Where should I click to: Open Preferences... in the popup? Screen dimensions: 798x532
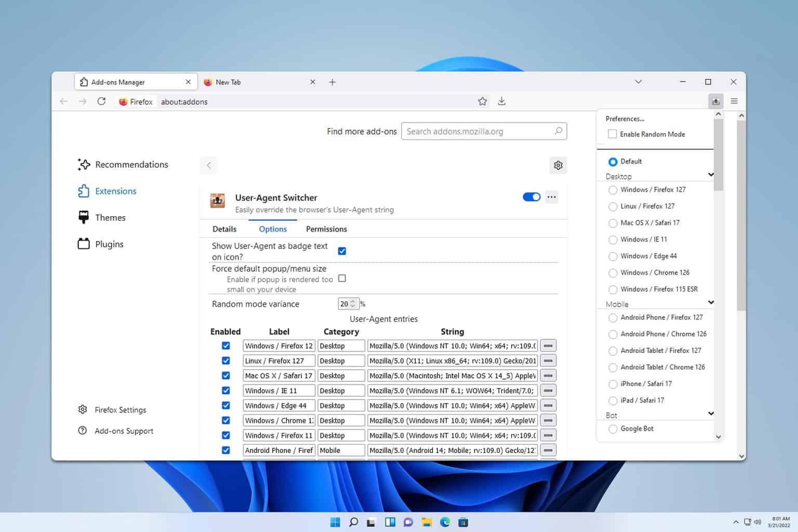click(625, 118)
